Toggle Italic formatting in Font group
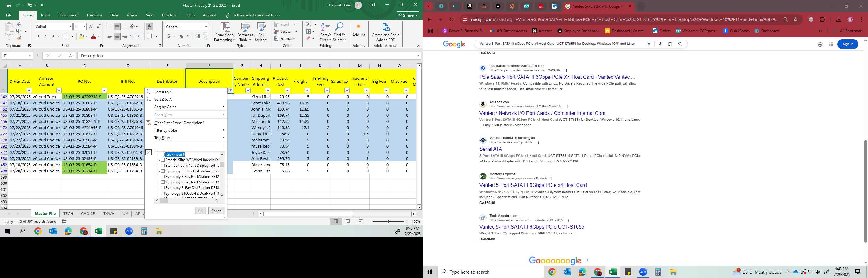 coord(45,36)
